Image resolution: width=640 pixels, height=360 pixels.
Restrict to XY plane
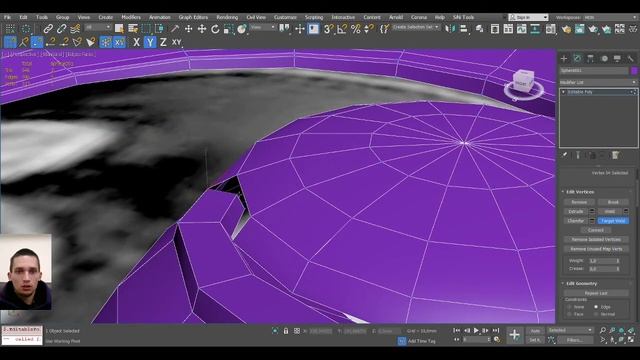(x=177, y=42)
